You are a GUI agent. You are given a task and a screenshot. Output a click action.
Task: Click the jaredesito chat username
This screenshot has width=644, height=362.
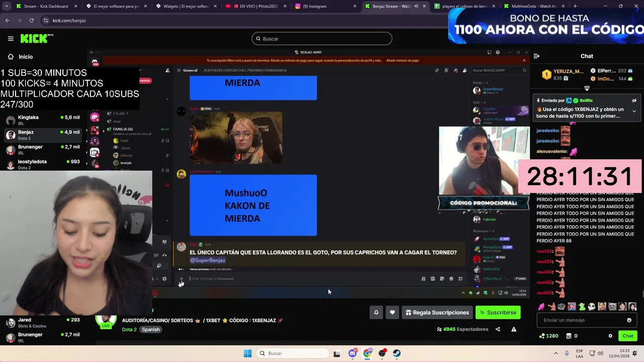[547, 131]
